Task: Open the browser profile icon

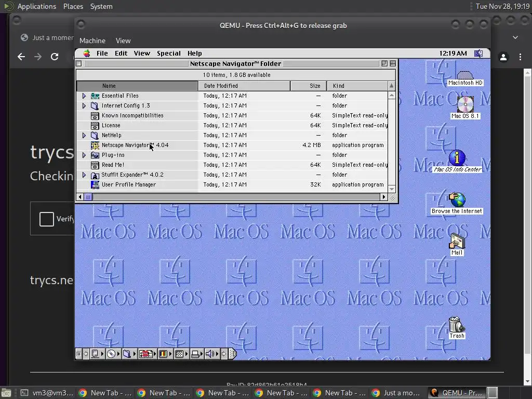Action: (503, 57)
